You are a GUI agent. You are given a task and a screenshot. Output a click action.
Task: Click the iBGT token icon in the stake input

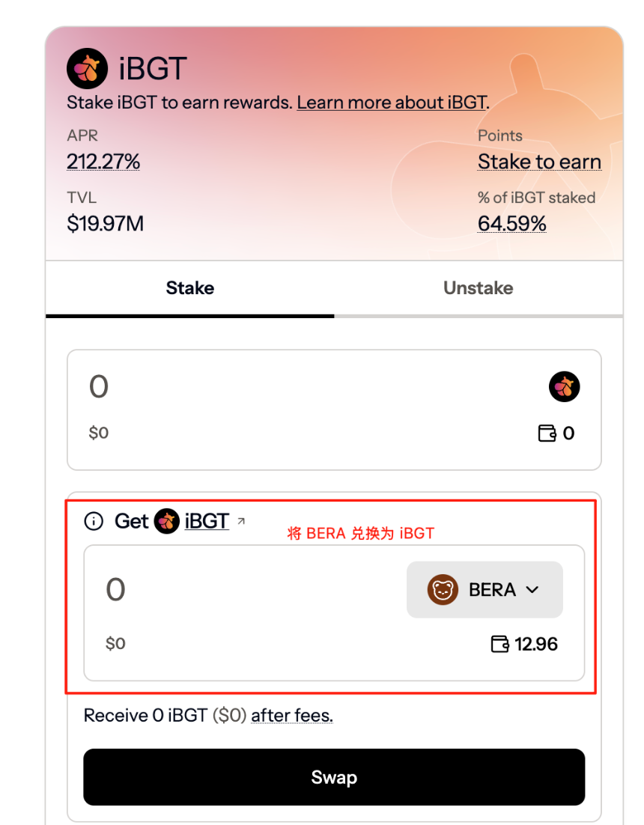[565, 386]
